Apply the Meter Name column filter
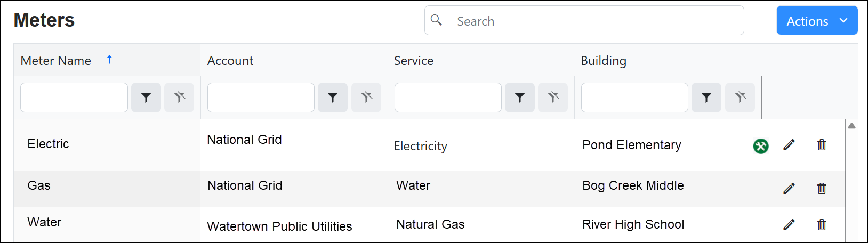 (146, 98)
